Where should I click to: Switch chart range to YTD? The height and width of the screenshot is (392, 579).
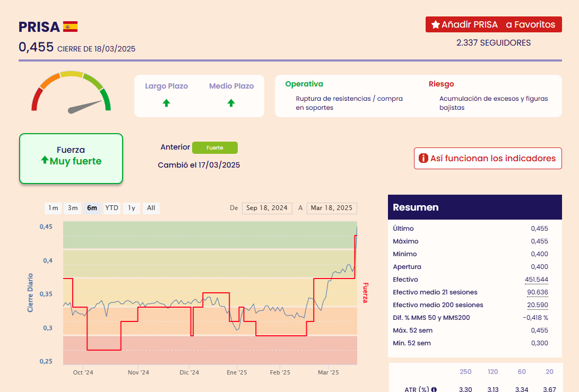111,208
